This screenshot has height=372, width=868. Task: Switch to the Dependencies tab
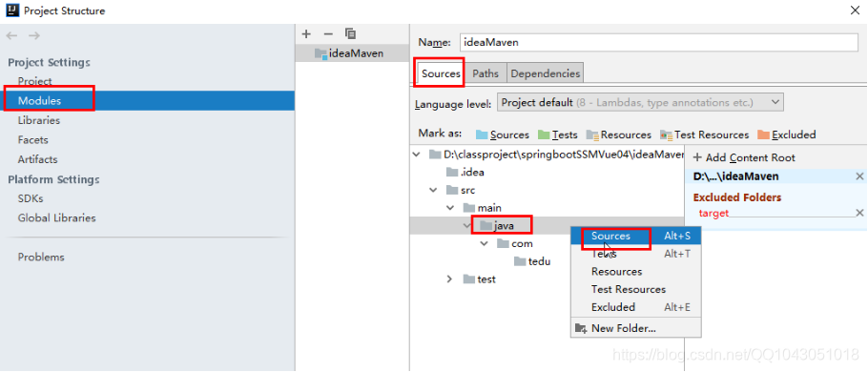pyautogui.click(x=546, y=73)
